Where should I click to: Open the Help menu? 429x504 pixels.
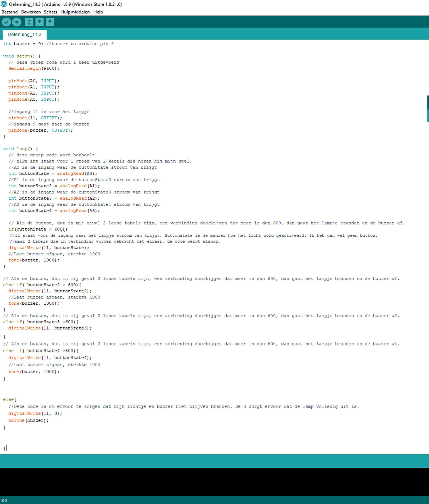[x=98, y=12]
